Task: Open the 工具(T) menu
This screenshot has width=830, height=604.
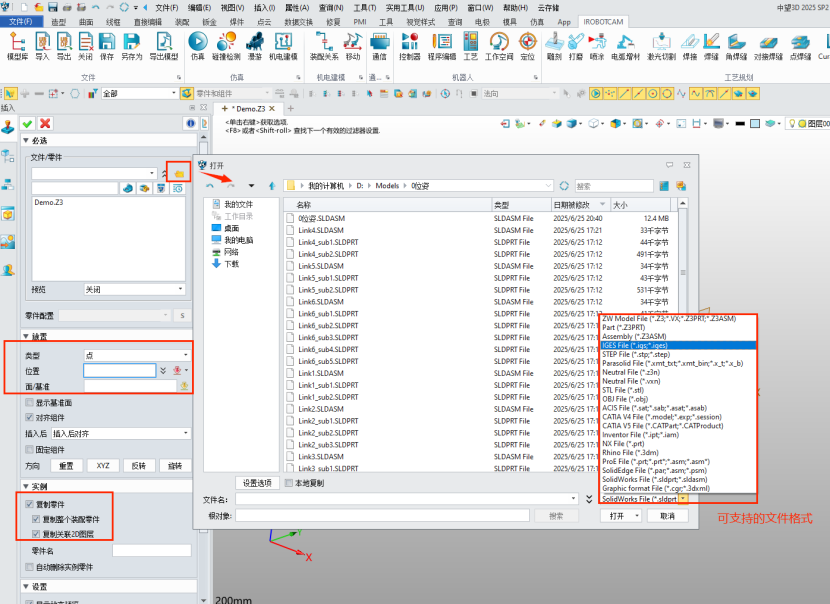Action: tap(364, 7)
